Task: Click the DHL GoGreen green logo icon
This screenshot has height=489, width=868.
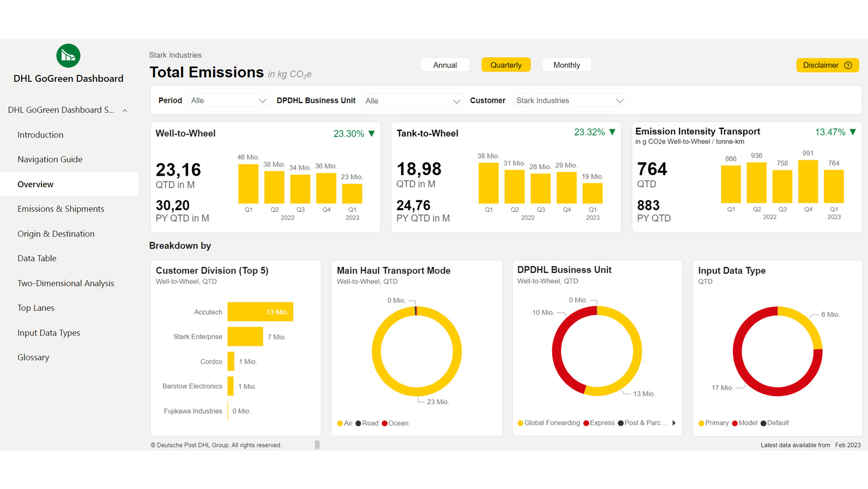Action: (x=68, y=56)
